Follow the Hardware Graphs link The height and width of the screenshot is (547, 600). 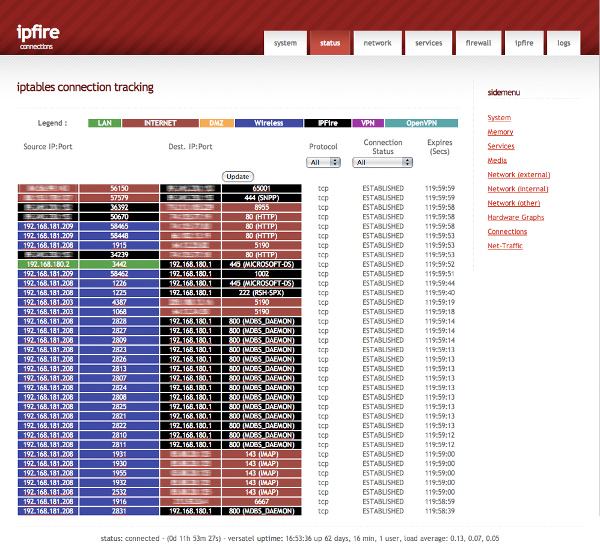pyautogui.click(x=515, y=217)
